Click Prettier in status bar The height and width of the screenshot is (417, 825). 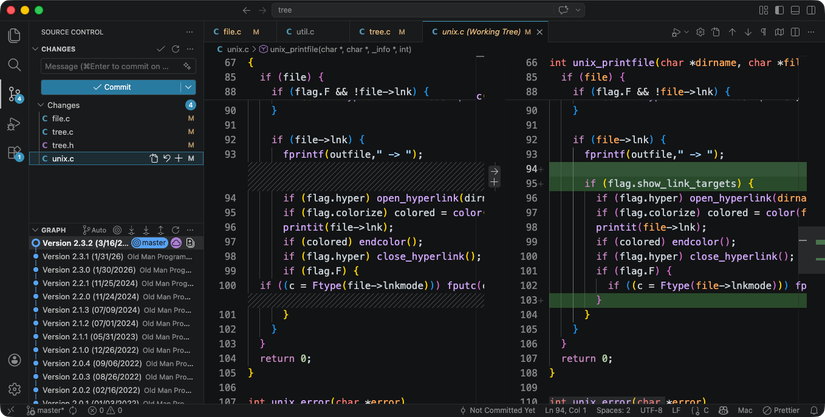tap(781, 410)
